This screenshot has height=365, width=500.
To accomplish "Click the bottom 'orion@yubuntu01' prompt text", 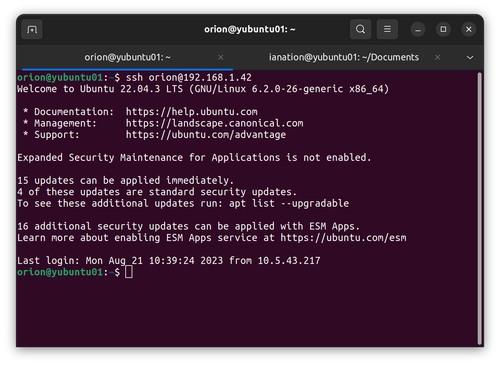I will [x=60, y=272].
